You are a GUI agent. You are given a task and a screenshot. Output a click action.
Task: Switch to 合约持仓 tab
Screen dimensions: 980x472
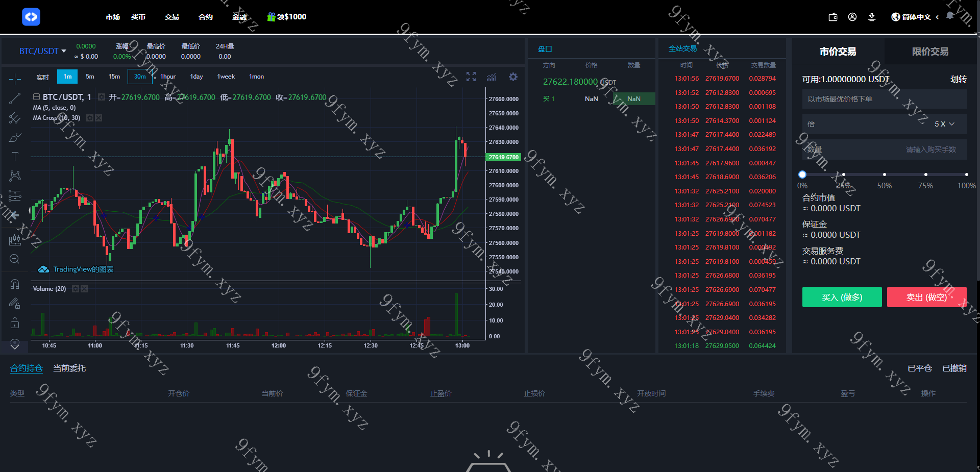(27, 368)
